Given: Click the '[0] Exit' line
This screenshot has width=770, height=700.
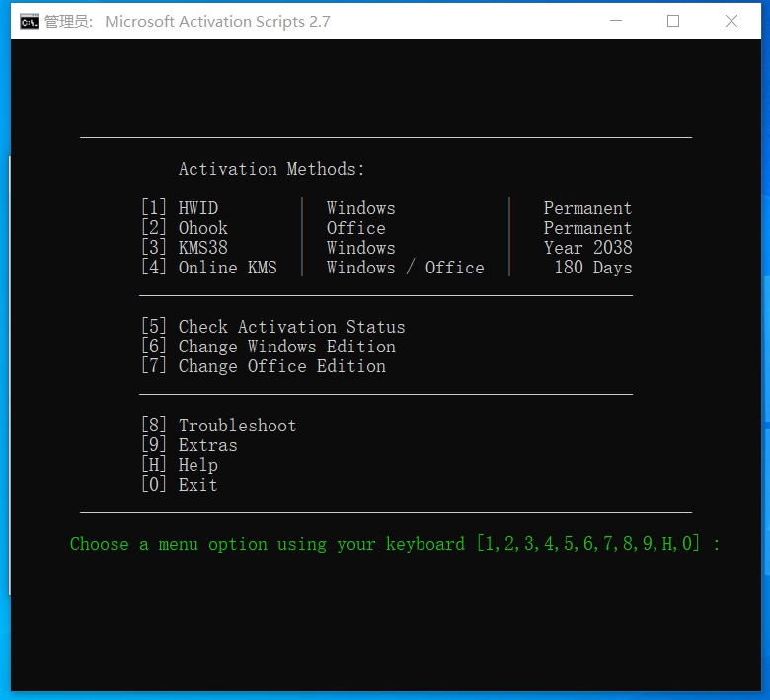Looking at the screenshot, I should coord(180,485).
